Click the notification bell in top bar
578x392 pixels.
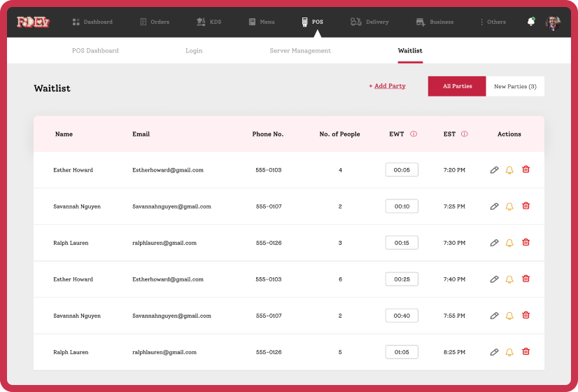530,22
